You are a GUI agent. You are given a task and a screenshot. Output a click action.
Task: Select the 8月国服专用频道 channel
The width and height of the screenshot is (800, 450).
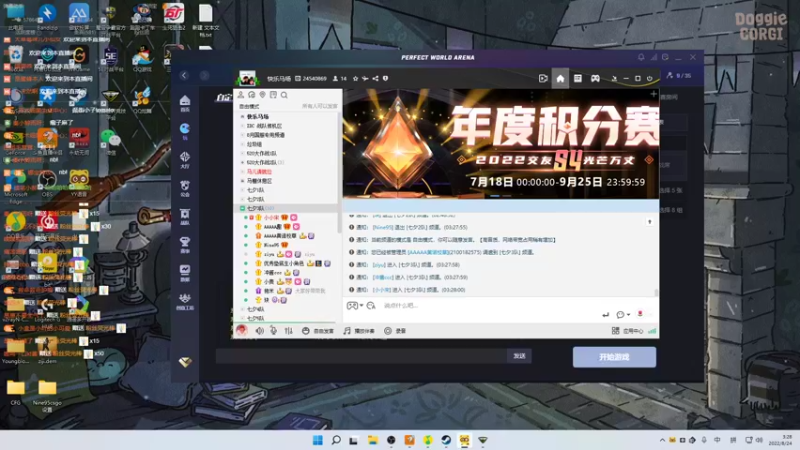pyautogui.click(x=265, y=135)
